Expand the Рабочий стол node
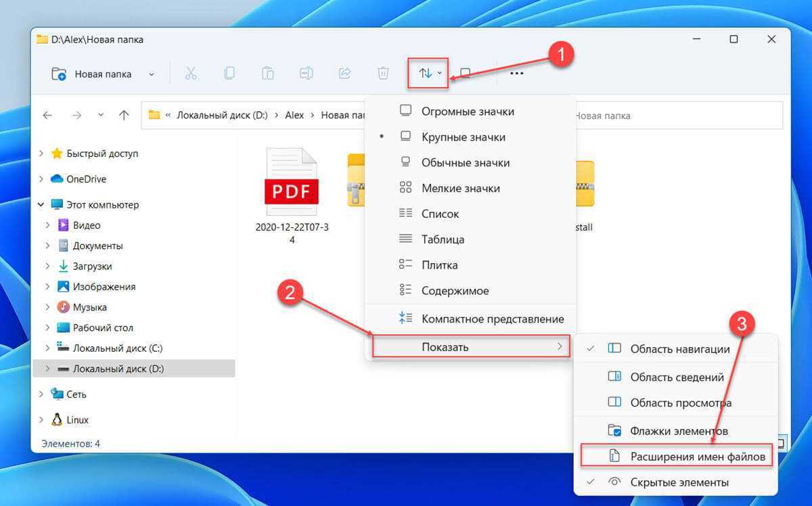Viewport: 812px width, 506px height. 47,327
